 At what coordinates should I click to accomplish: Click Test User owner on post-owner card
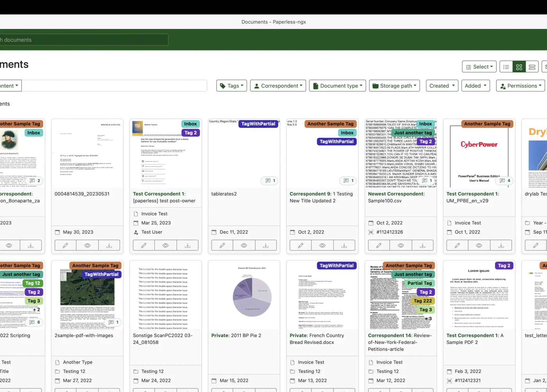152,232
